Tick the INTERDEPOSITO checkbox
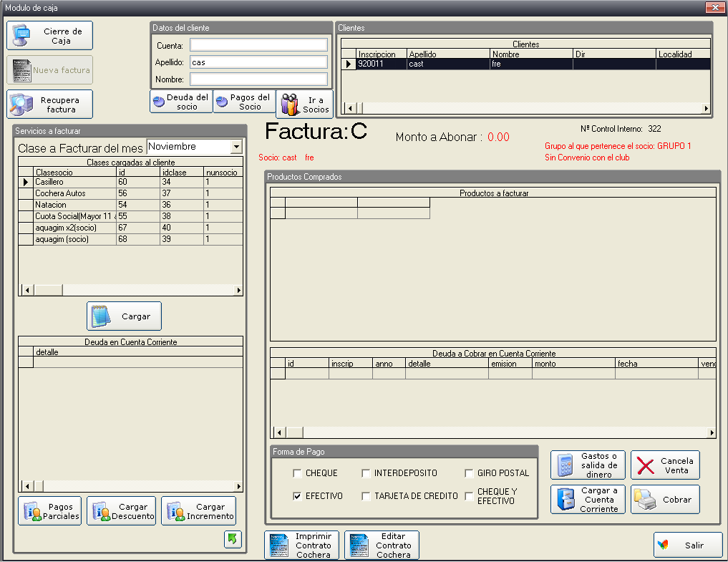The image size is (728, 562). pos(366,473)
